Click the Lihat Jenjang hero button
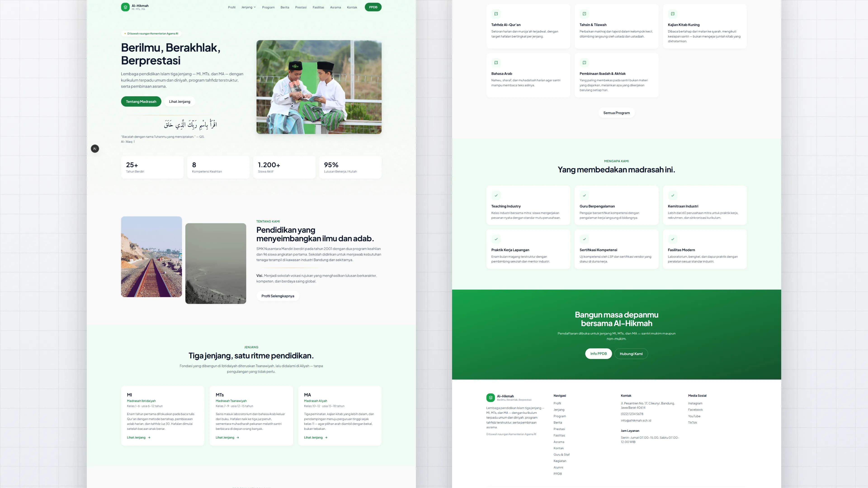This screenshot has height=488, width=868. tap(180, 101)
